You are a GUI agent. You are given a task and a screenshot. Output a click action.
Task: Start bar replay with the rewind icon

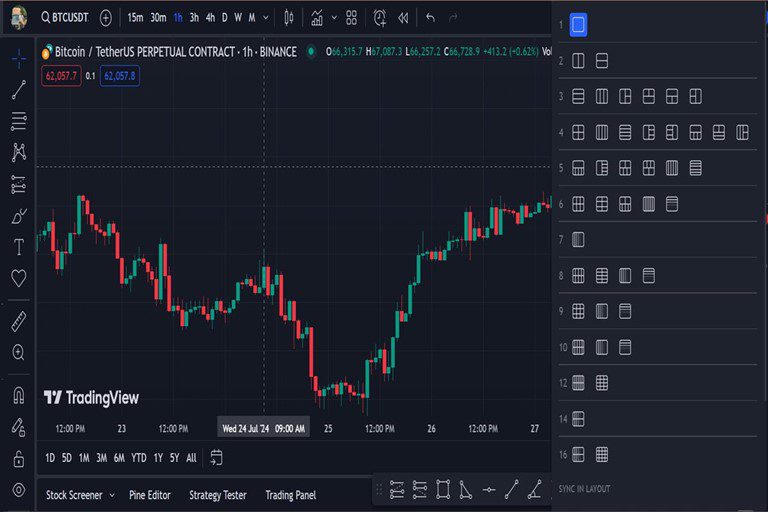[x=403, y=18]
